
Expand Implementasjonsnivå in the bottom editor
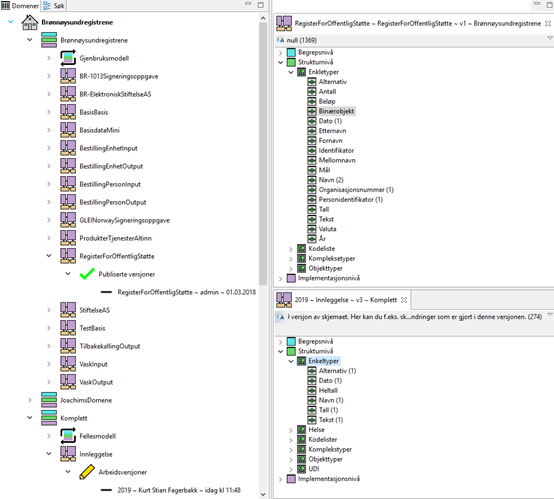(x=281, y=479)
